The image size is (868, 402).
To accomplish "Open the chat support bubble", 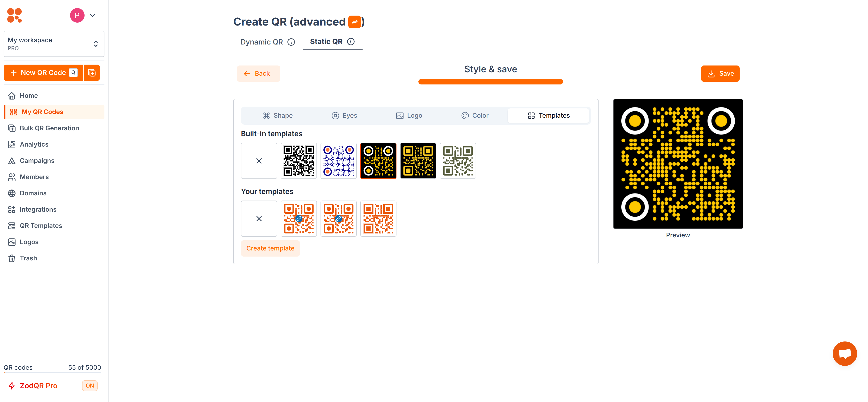I will 845,353.
